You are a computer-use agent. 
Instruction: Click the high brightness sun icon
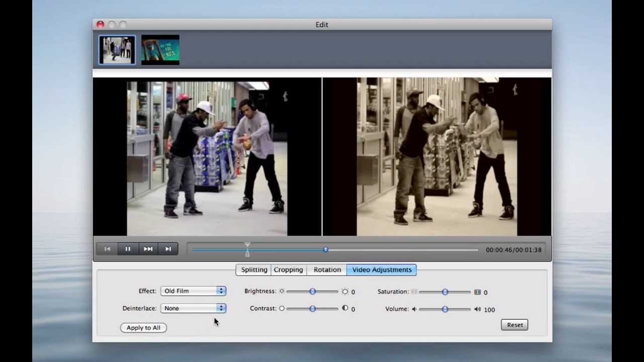(345, 291)
